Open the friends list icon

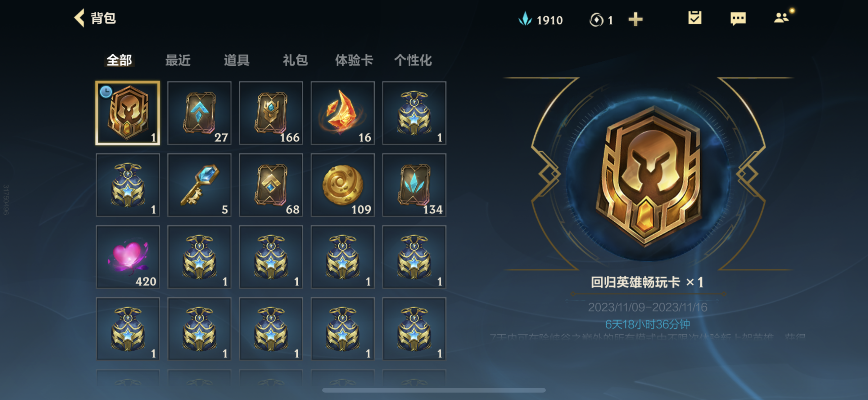782,17
